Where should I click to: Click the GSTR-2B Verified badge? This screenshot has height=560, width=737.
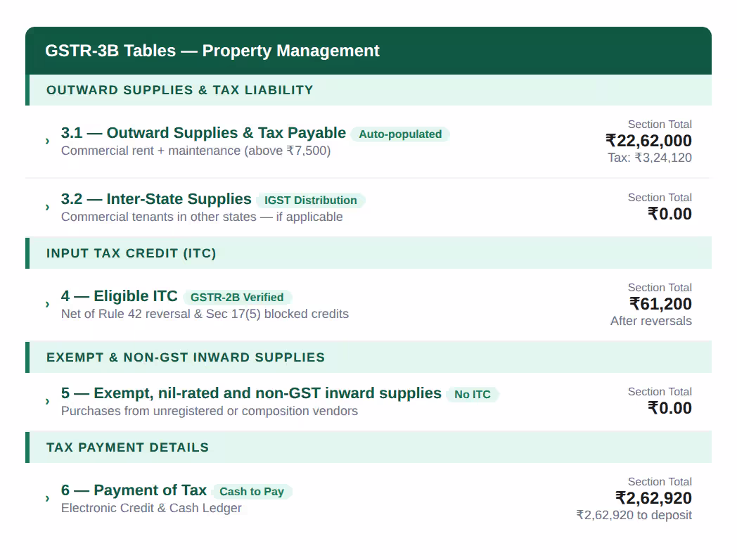pos(237,298)
